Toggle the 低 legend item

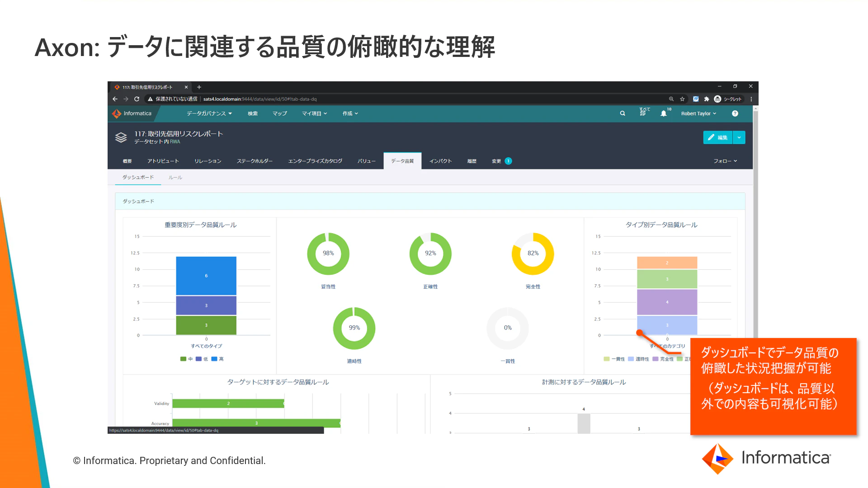tap(202, 359)
